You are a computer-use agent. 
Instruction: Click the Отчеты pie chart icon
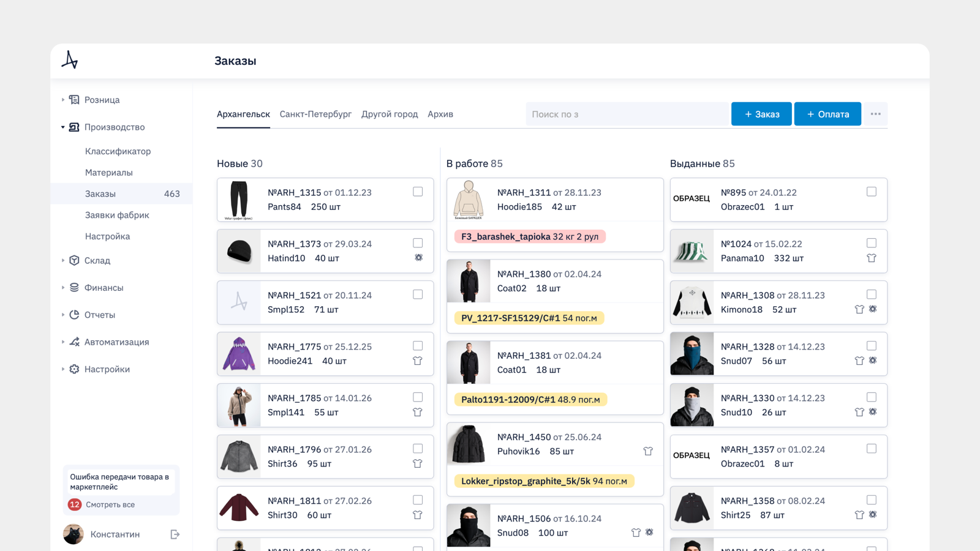coord(74,315)
